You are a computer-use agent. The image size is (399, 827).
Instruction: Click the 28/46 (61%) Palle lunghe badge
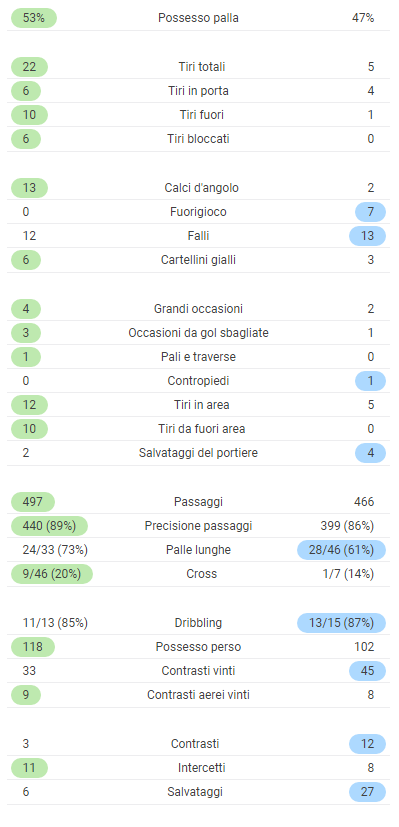(x=342, y=550)
